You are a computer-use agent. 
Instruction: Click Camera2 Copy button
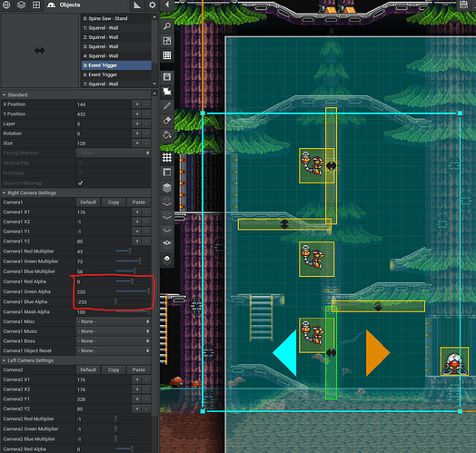[114, 369]
